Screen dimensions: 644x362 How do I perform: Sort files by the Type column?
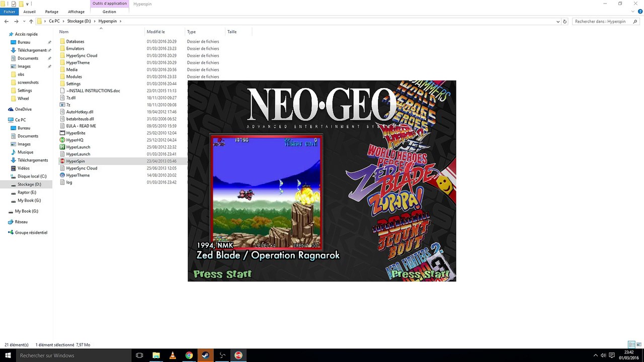pyautogui.click(x=205, y=32)
